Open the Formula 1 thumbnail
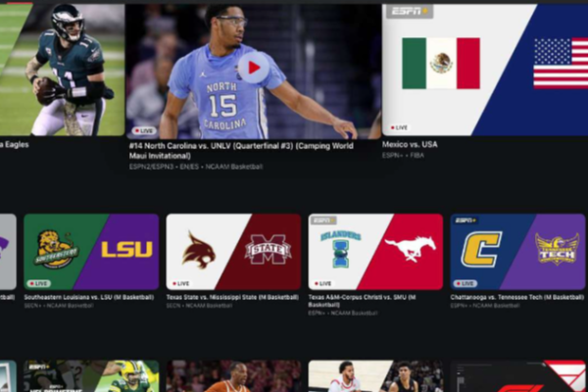The image size is (588, 392). [x=517, y=376]
